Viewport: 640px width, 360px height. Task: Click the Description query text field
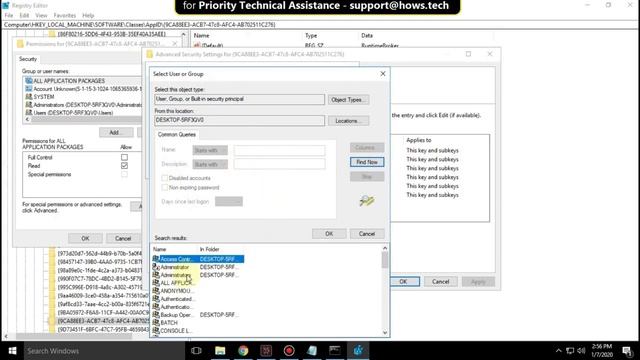coord(280,164)
